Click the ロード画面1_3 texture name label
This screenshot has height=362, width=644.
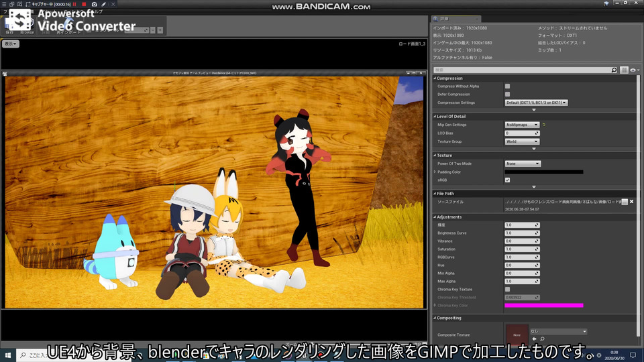412,44
